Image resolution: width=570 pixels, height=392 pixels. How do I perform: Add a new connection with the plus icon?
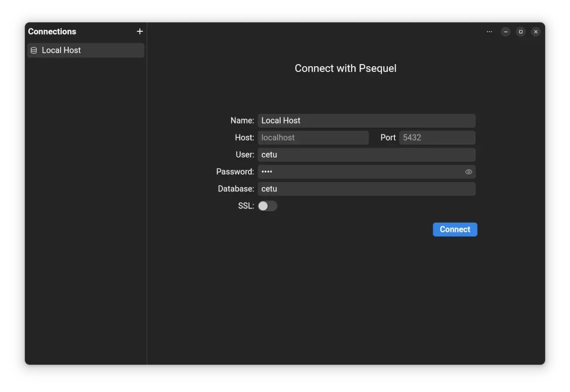(139, 31)
